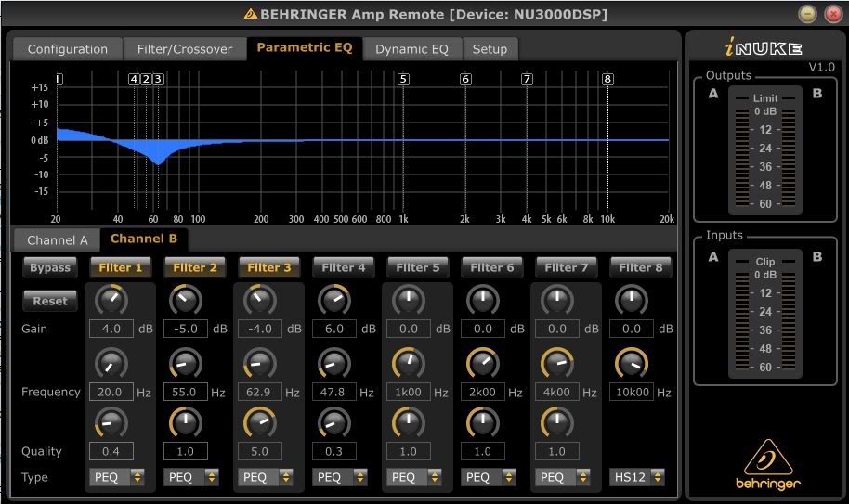The height and width of the screenshot is (504, 849).
Task: Click Filter 2 gain field showing -5.0
Action: (x=185, y=329)
